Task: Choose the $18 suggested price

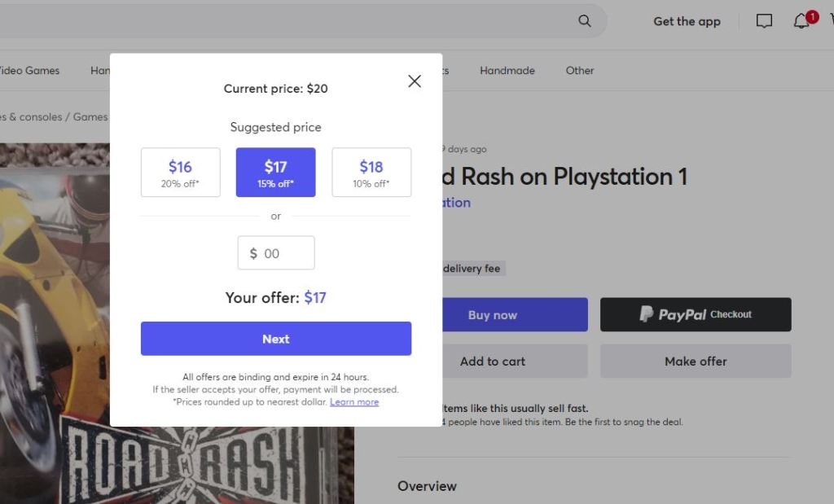Action: 371,172
